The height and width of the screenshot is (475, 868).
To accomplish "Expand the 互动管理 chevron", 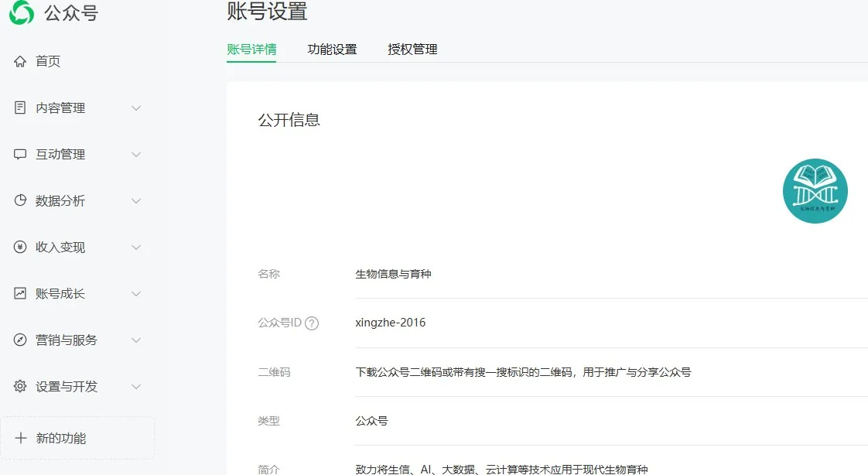I will (135, 155).
